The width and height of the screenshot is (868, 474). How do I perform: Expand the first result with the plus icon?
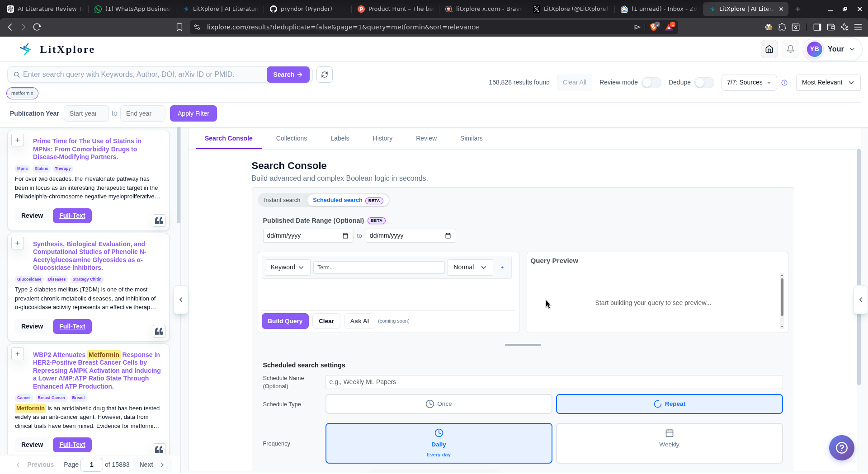pos(18,140)
